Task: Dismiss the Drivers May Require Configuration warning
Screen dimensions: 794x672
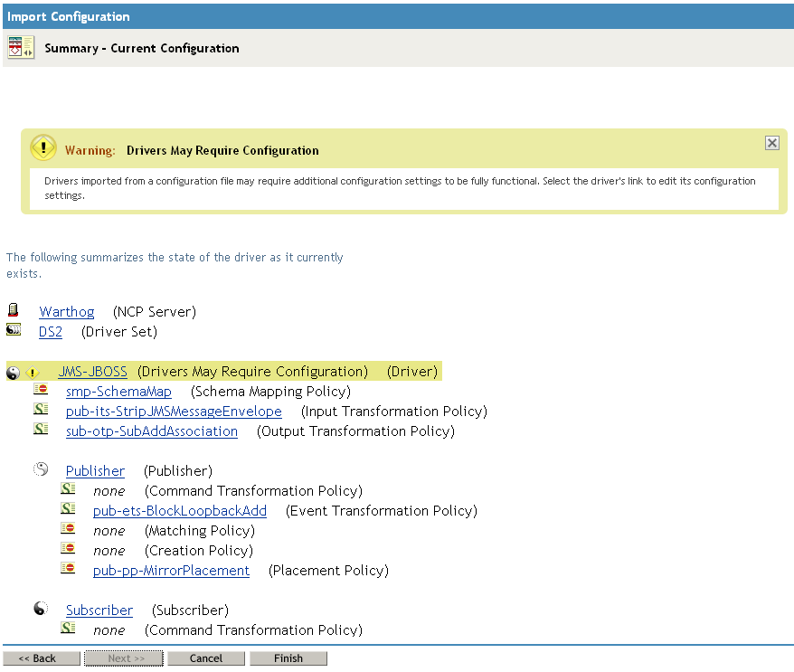Action: (771, 142)
